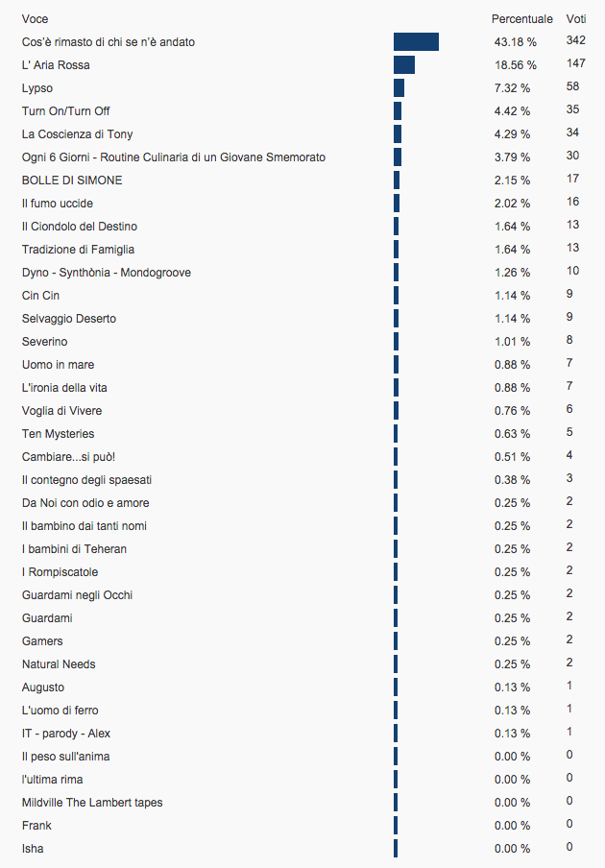605x868 pixels.
Task: Click the blue bar for L' Aria Rossa
Action: (404, 64)
